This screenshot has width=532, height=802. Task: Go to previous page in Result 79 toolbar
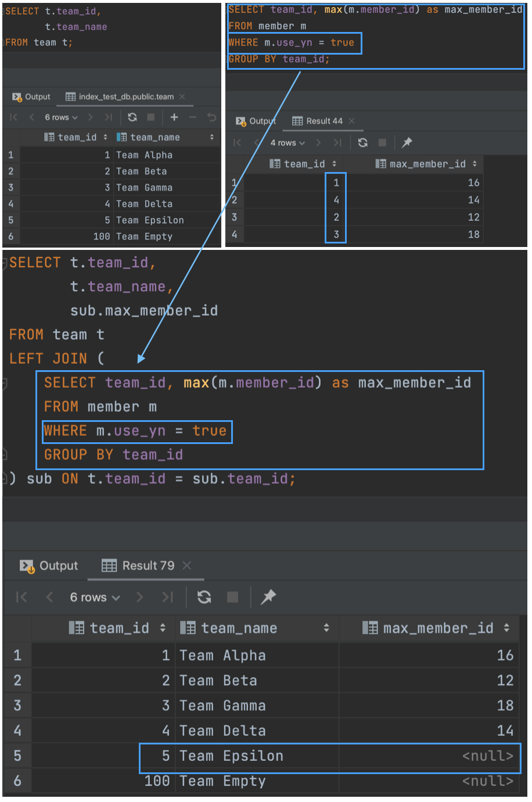(49, 597)
